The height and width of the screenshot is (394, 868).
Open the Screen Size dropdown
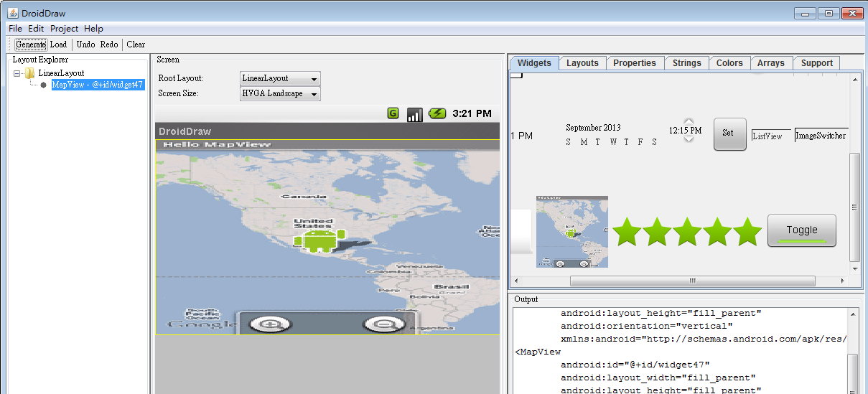click(x=280, y=93)
